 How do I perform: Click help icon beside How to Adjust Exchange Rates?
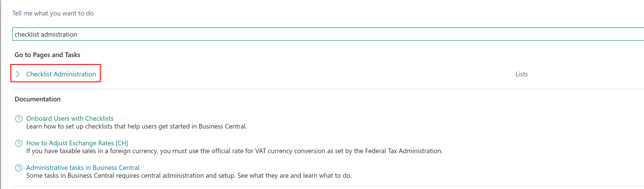coord(19,143)
